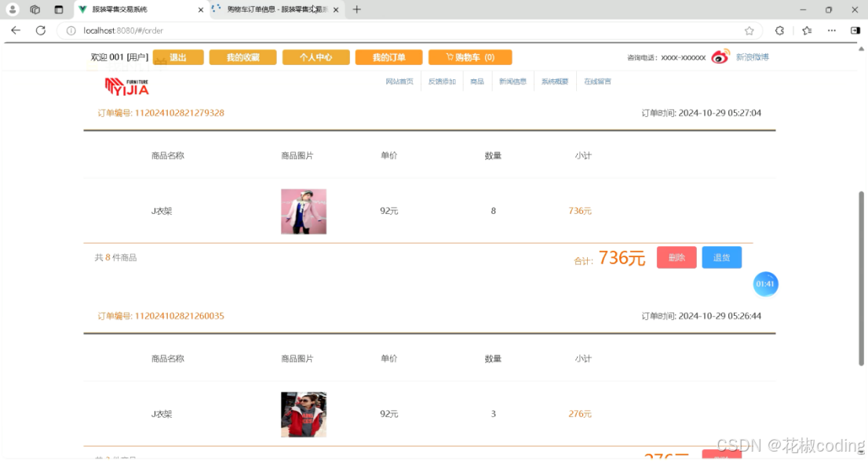Click the 咨询电话 phone number text
868x461 pixels.
666,57
